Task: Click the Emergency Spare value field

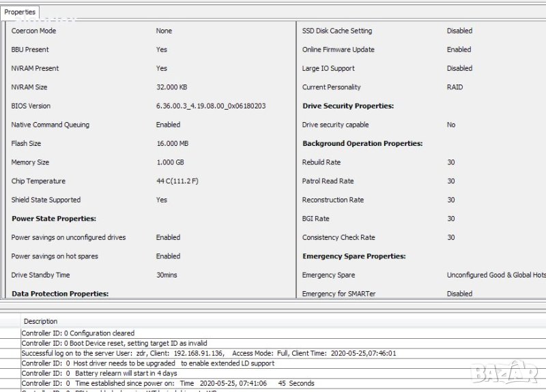Action: [495, 275]
